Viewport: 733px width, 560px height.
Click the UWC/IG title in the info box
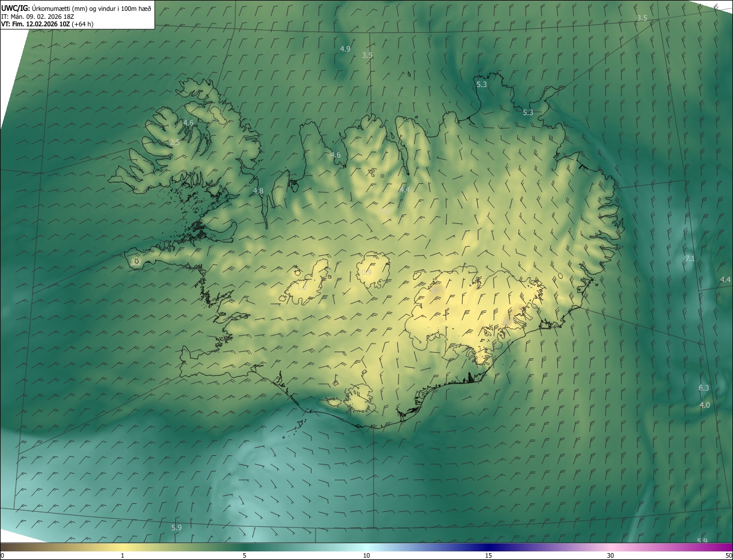pos(15,8)
